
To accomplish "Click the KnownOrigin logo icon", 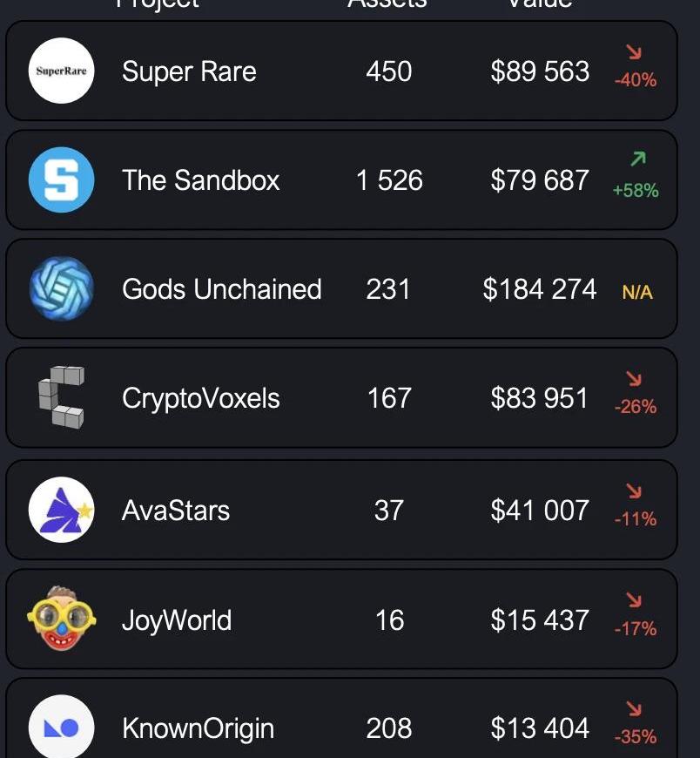I will click(x=61, y=728).
